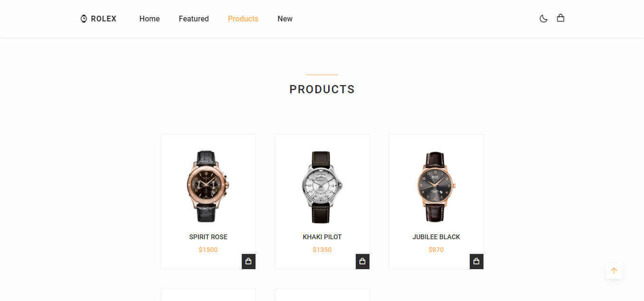Add Spirit Rose to cart with bag button
The height and width of the screenshot is (301, 644).
click(x=248, y=261)
